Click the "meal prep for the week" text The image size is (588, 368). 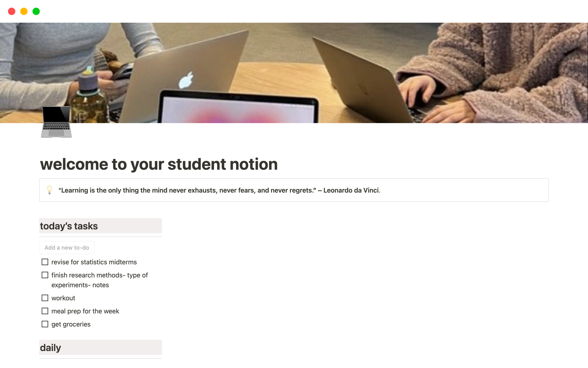tap(85, 311)
